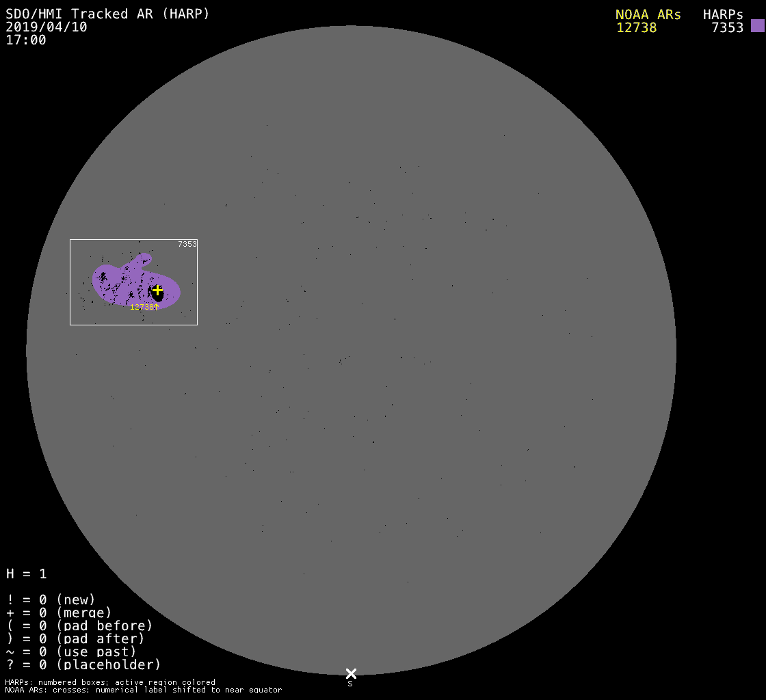
Task: Click the yellow arrow beside label 12738
Action: tap(157, 307)
